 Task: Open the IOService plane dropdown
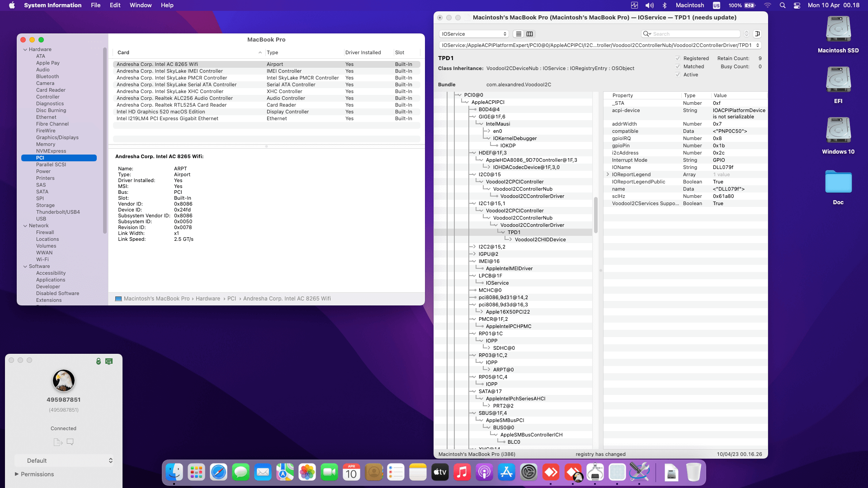pos(474,34)
